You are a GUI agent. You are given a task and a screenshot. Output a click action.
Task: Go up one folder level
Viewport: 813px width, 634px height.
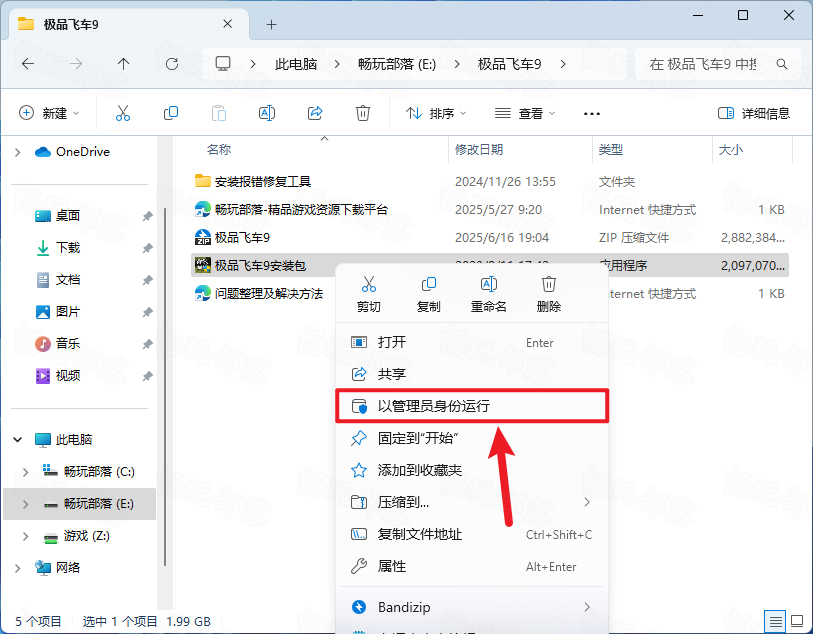123,64
